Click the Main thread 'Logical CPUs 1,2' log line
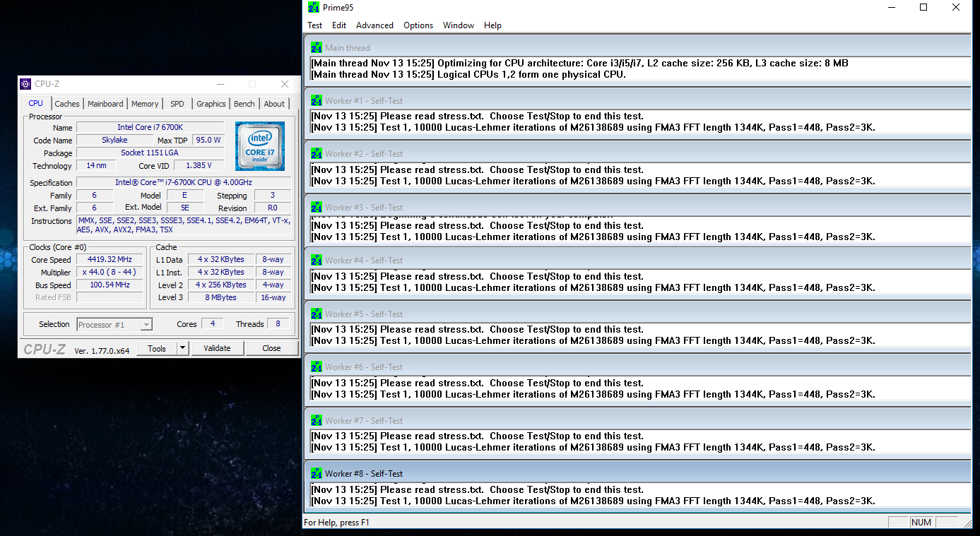980x536 pixels. [x=468, y=74]
